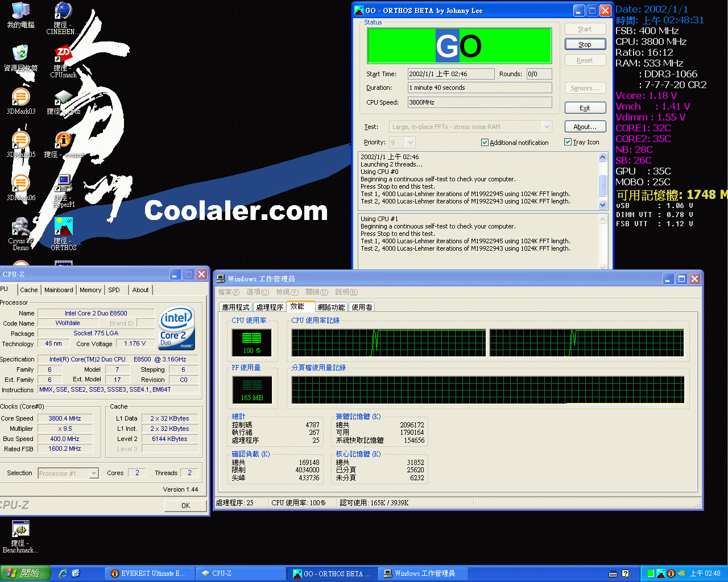The image size is (728, 582).
Task: Click the About... button in ORTHOS
Action: point(585,127)
